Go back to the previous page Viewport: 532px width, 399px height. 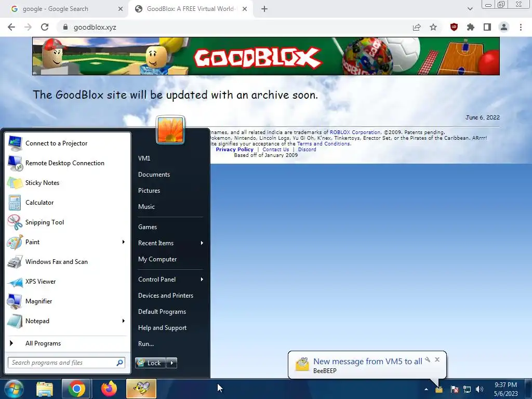pos(11,27)
